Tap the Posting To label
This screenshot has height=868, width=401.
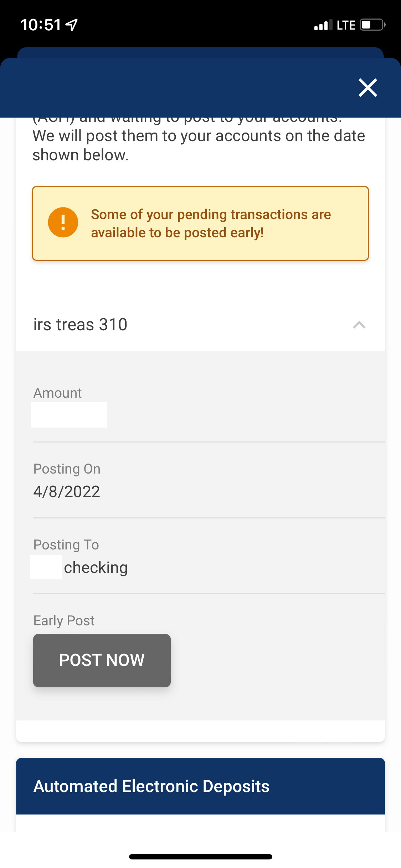[x=66, y=545]
